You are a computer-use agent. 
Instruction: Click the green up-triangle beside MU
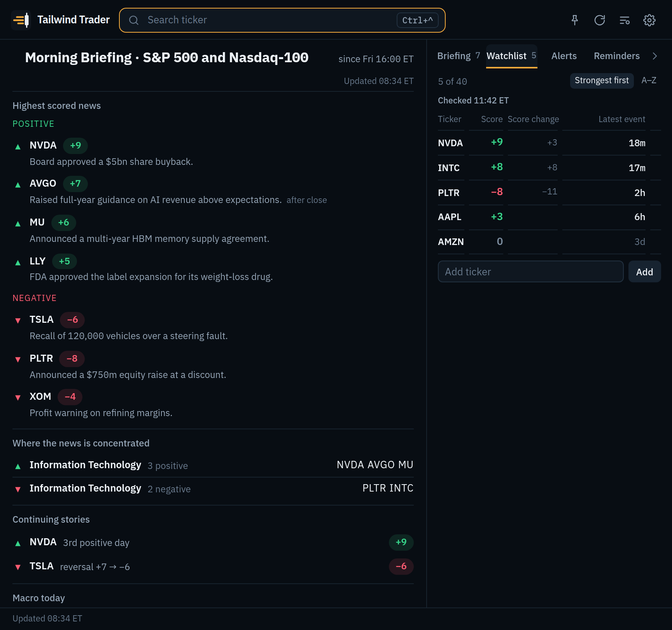[18, 224]
